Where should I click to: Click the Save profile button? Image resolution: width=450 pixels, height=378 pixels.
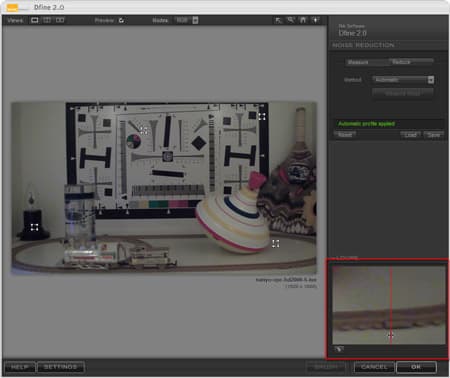pos(434,135)
